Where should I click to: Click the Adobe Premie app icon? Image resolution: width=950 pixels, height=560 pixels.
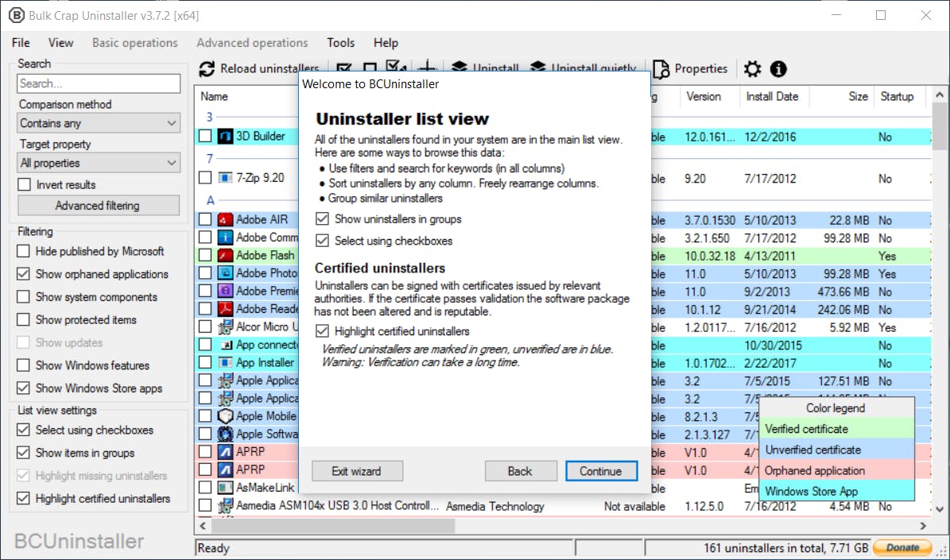(226, 292)
